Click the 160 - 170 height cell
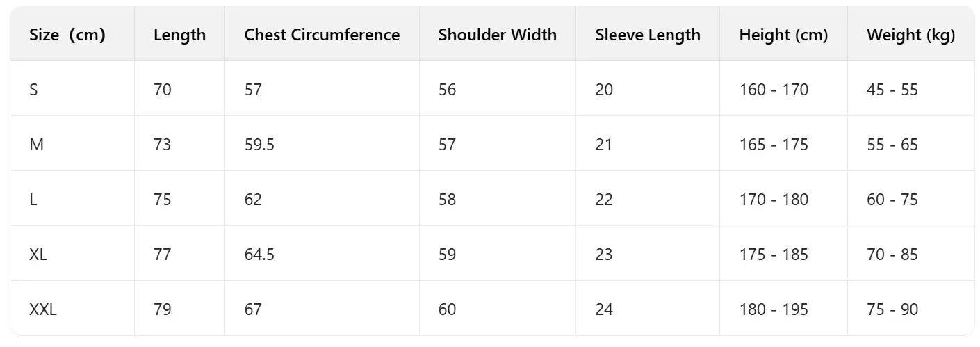This screenshot has width=980, height=347. click(x=774, y=90)
